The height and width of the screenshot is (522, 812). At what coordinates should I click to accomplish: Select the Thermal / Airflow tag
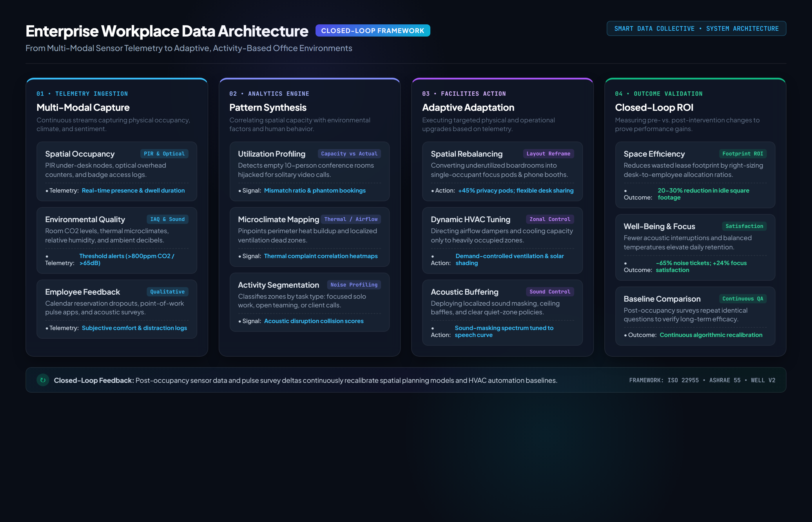tap(351, 219)
